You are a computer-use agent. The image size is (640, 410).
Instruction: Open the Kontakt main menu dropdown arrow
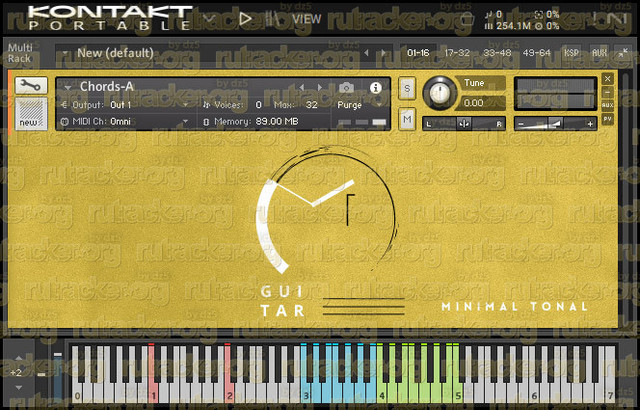coord(209,19)
